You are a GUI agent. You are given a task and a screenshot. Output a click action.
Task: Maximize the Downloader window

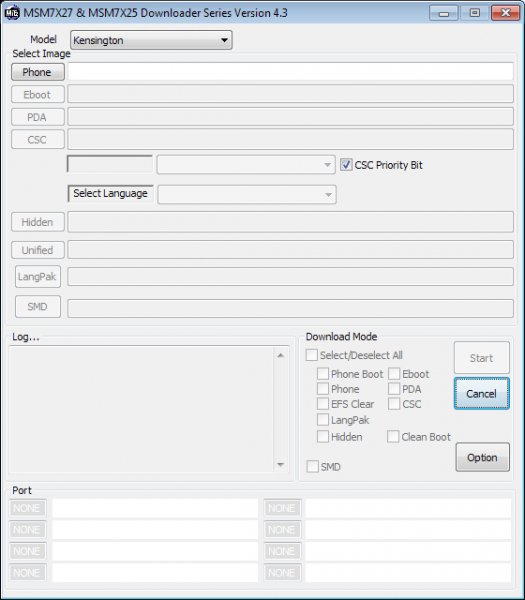click(475, 13)
